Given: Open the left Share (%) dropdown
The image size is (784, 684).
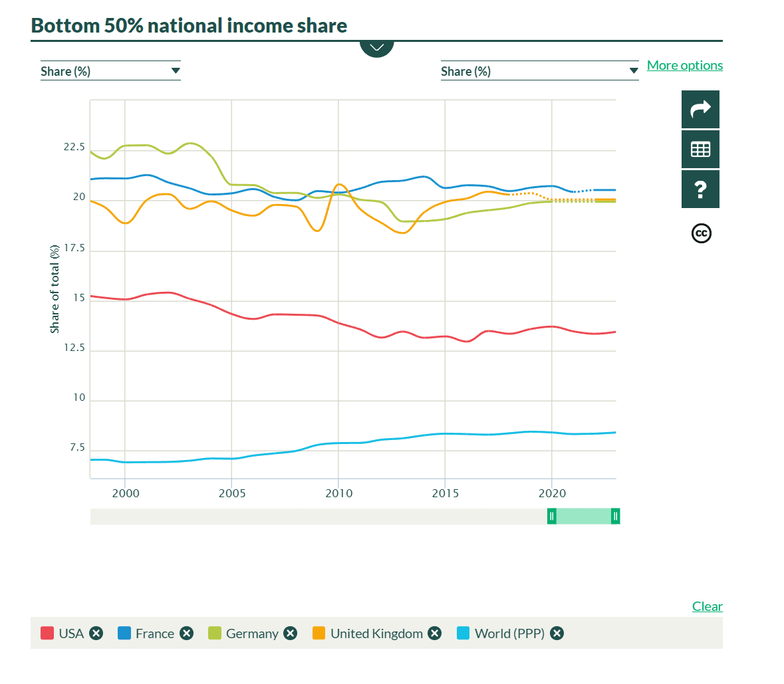Looking at the screenshot, I should [110, 71].
